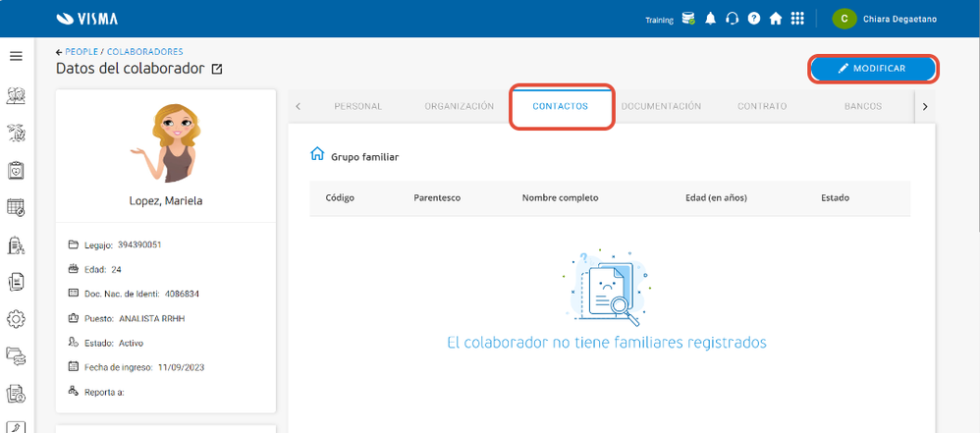Open the hamburger menu in the sidebar

[x=17, y=56]
